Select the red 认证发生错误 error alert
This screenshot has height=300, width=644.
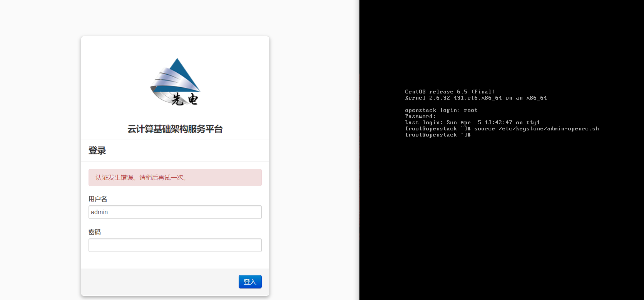tap(175, 178)
